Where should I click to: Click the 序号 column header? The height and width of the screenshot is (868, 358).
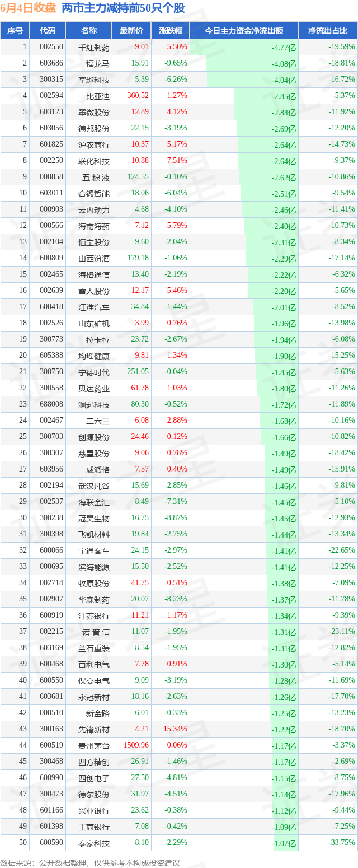click(15, 31)
